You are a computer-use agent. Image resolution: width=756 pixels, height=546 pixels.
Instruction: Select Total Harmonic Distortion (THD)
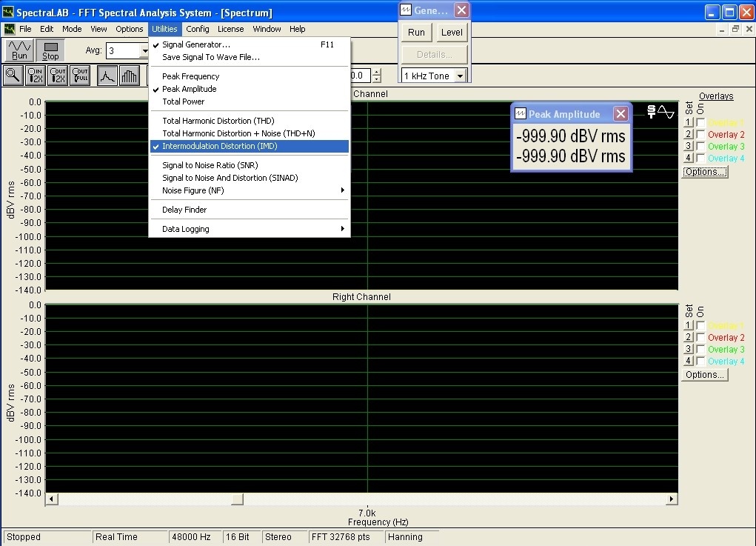pos(250,121)
